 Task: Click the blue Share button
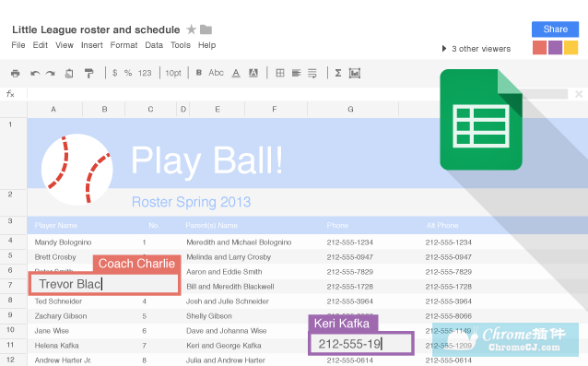pyautogui.click(x=555, y=30)
